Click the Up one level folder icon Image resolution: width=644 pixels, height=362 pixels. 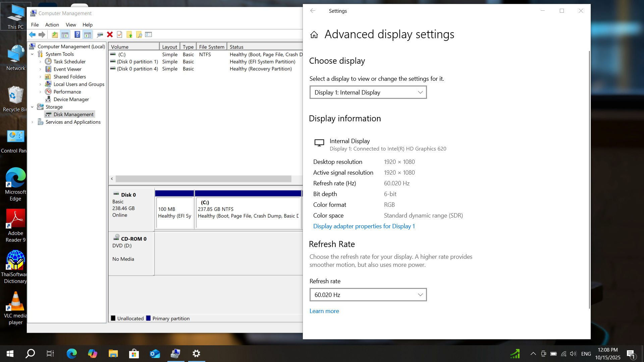55,35
